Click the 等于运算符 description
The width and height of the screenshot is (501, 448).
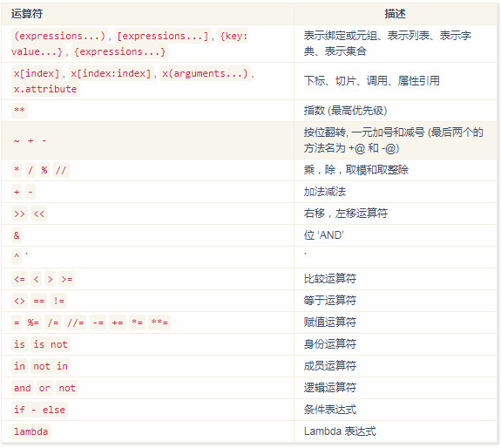click(330, 301)
